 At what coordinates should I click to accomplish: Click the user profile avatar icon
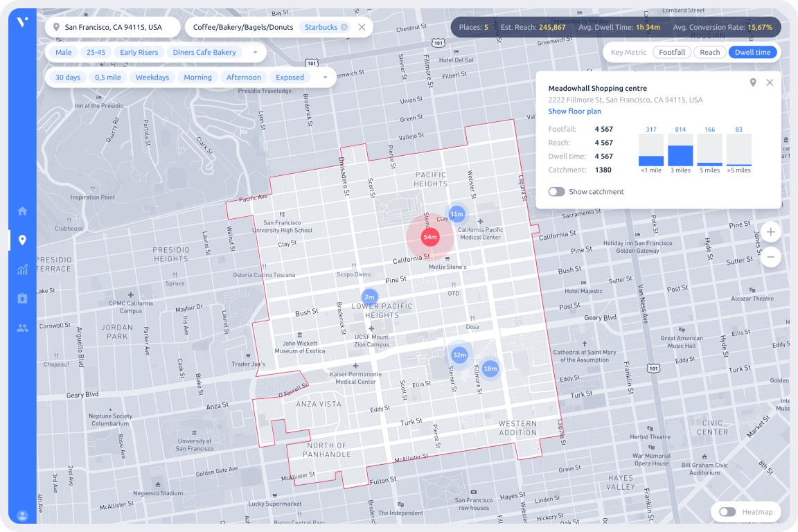pyautogui.click(x=22, y=515)
